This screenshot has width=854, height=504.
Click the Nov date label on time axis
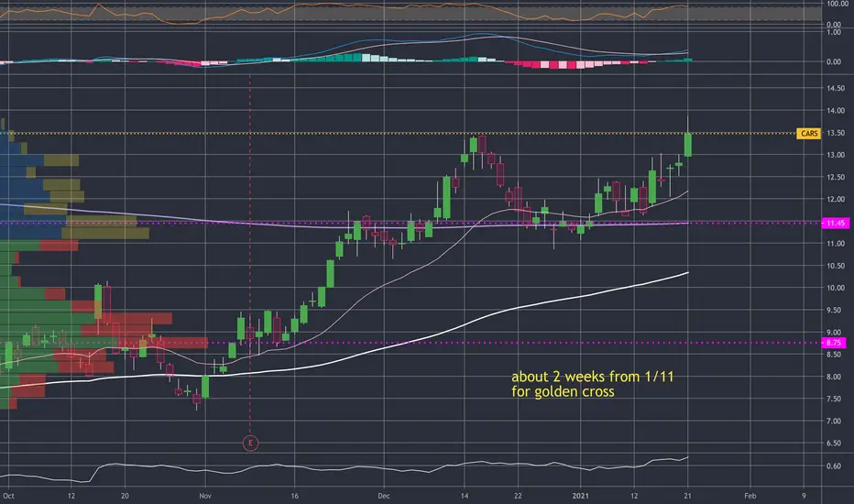click(x=204, y=496)
